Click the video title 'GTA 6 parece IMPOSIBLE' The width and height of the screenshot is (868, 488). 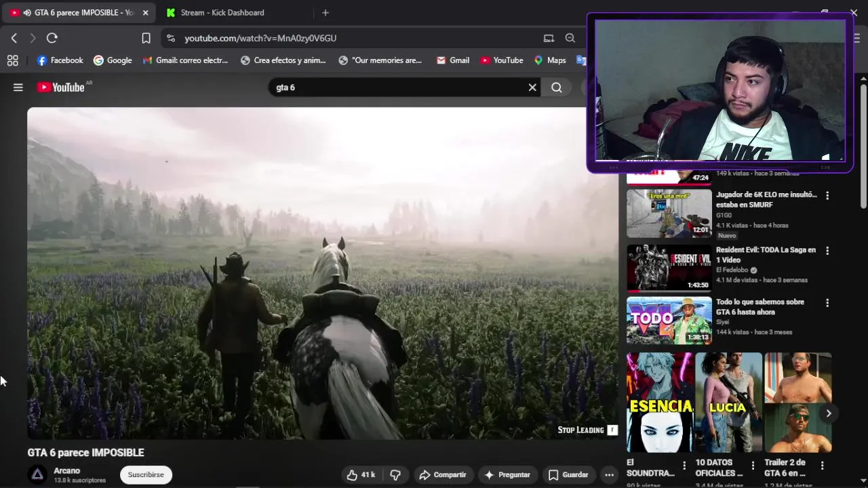pos(86,453)
